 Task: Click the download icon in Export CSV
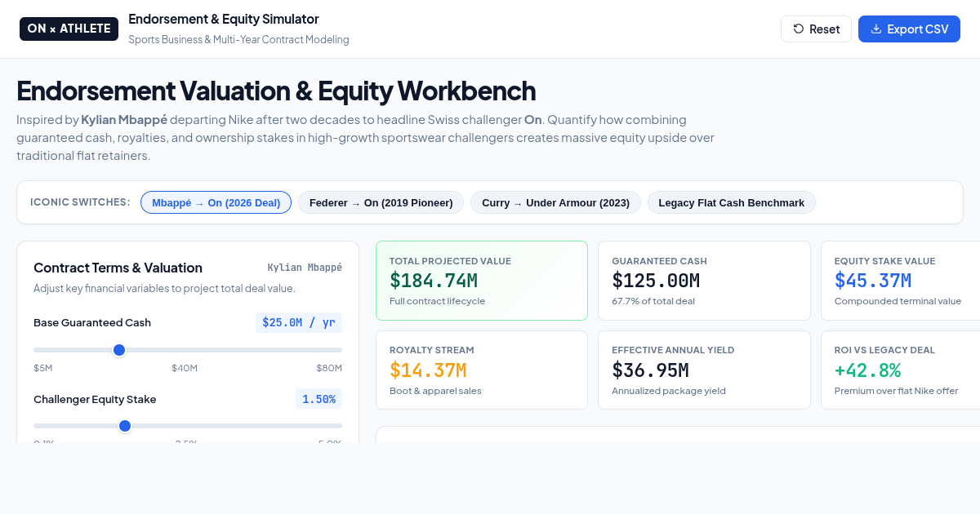click(876, 29)
